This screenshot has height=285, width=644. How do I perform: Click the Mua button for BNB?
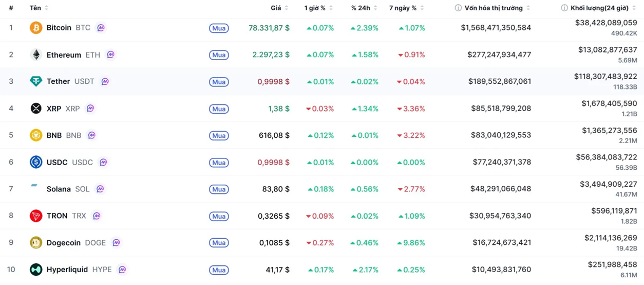219,136
